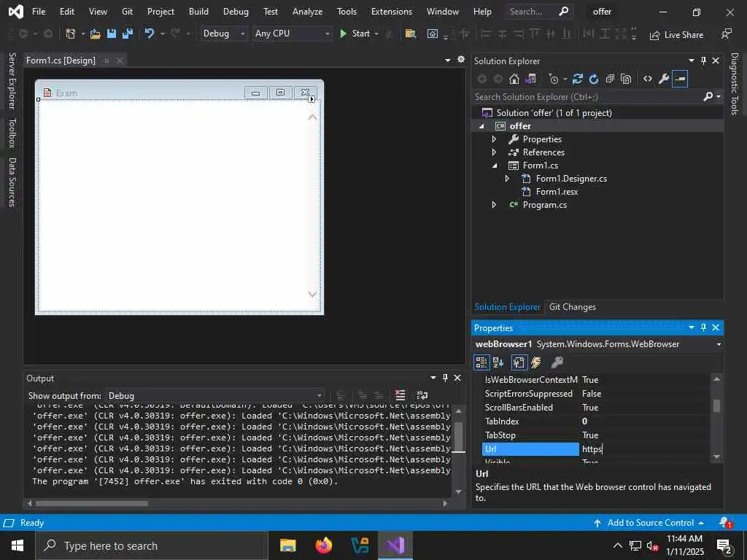Save the current file with the disk icon
The width and height of the screenshot is (747, 560).
coord(112,34)
